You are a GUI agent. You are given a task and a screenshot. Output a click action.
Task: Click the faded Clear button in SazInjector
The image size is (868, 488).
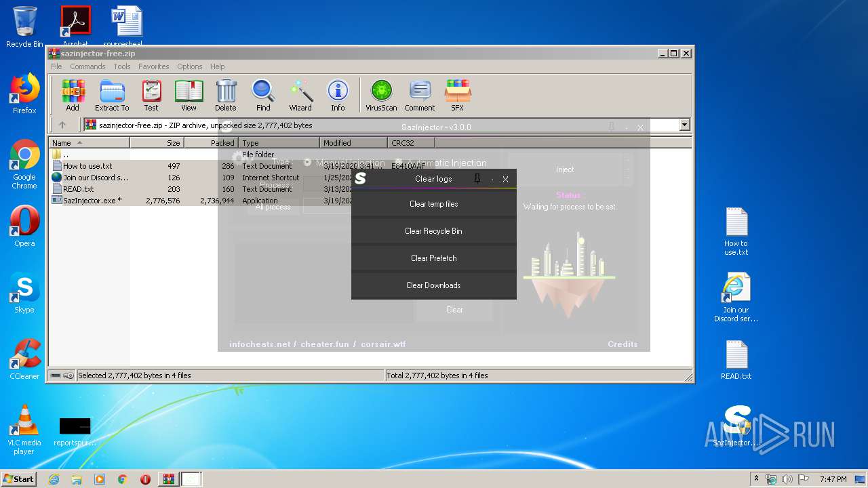tap(454, 310)
